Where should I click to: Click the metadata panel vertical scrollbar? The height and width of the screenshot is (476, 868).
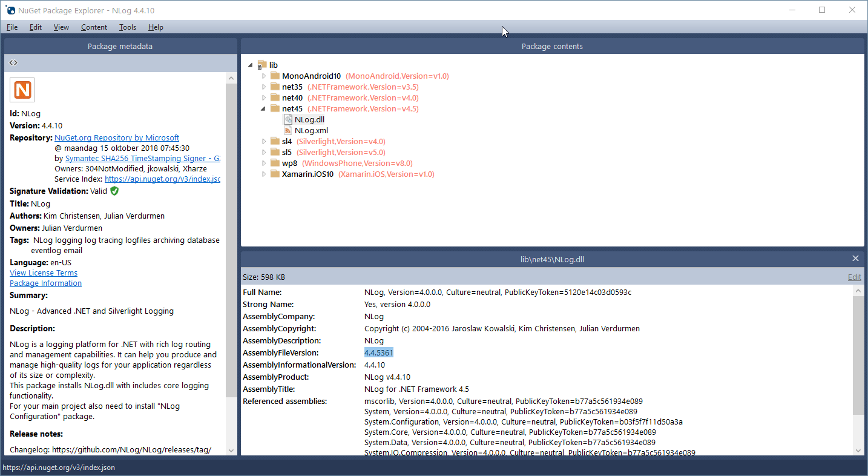coord(231,242)
